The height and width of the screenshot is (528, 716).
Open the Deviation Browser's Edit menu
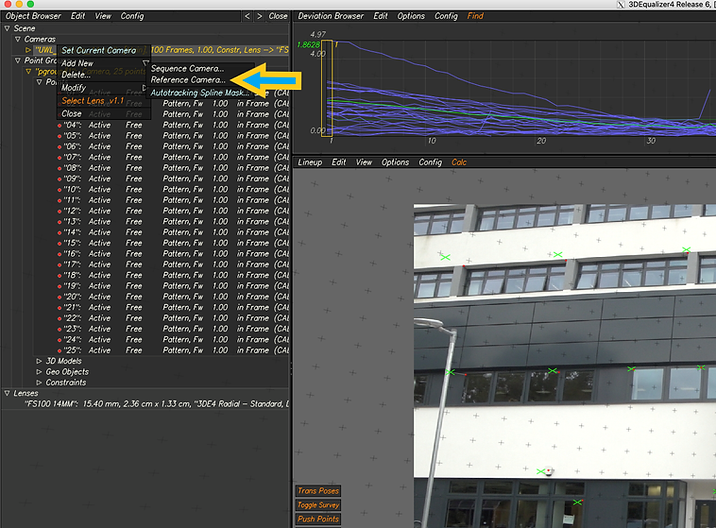coord(380,16)
